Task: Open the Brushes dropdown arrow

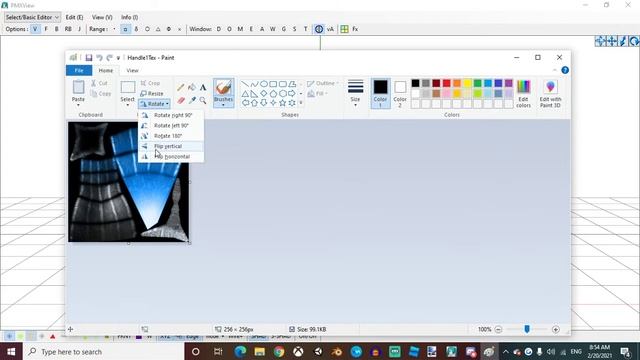Action: point(223,105)
